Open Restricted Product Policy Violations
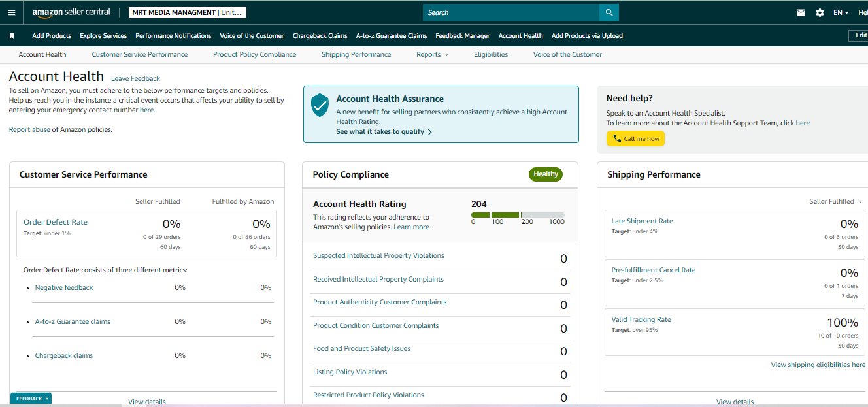 pyautogui.click(x=369, y=395)
